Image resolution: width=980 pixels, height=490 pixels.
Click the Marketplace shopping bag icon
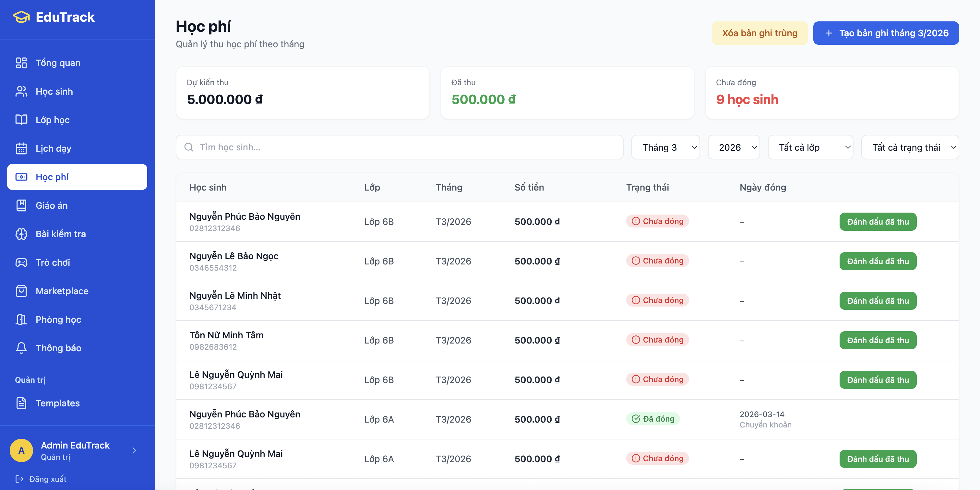(21, 291)
